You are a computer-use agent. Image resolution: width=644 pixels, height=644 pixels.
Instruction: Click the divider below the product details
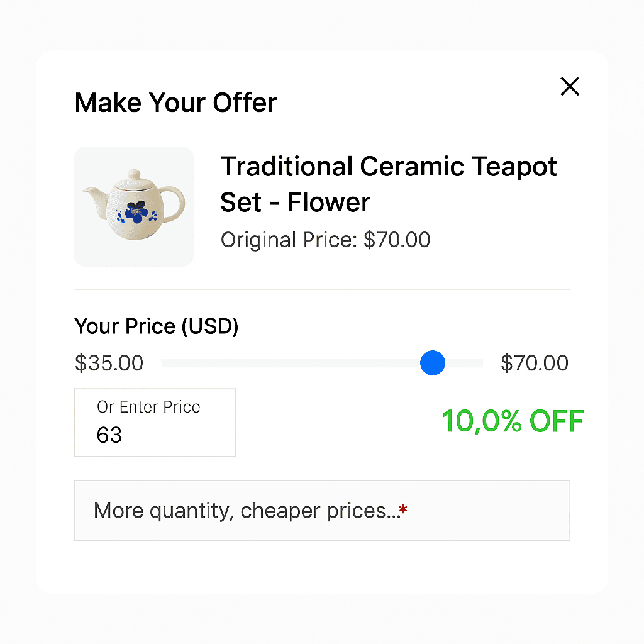click(x=322, y=289)
